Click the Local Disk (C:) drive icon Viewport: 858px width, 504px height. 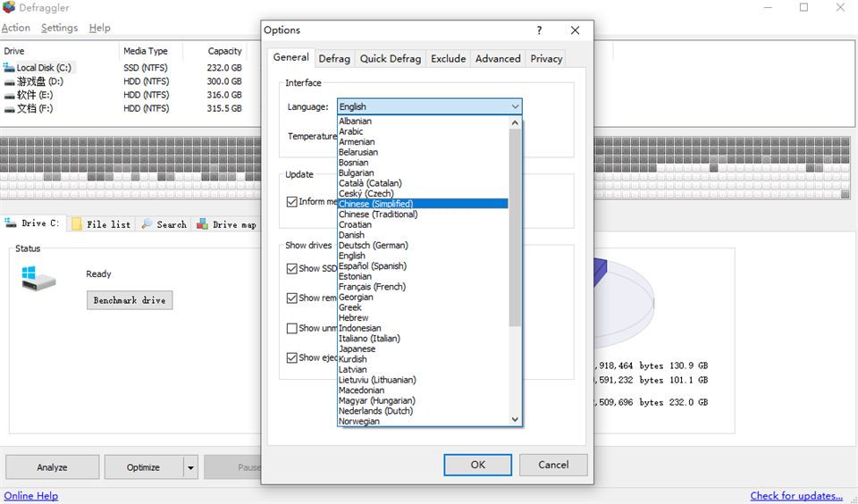pyautogui.click(x=9, y=68)
